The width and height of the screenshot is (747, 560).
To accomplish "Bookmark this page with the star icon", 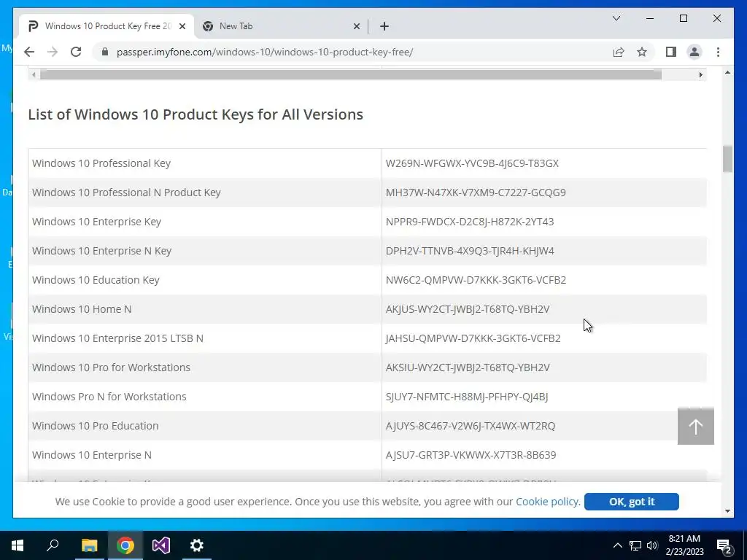I will click(x=642, y=52).
